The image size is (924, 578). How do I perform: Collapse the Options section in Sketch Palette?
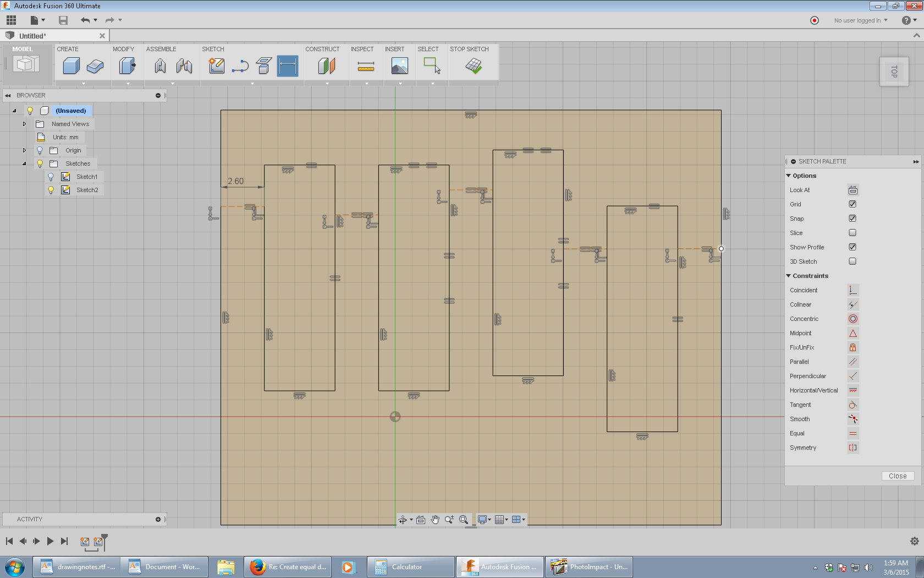[789, 176]
